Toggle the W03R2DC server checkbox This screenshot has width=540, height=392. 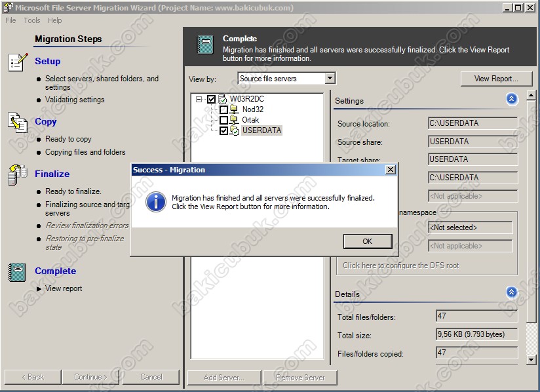212,99
